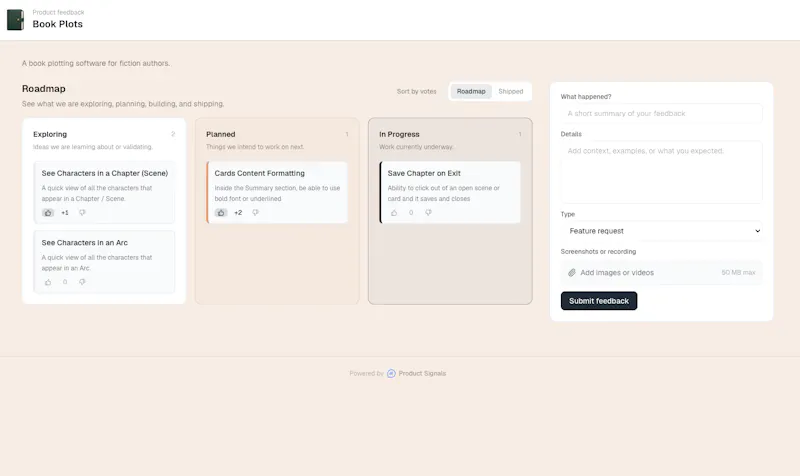800x476 pixels.
Task: Click the Book Plots notebook logo
Action: pyautogui.click(x=15, y=19)
